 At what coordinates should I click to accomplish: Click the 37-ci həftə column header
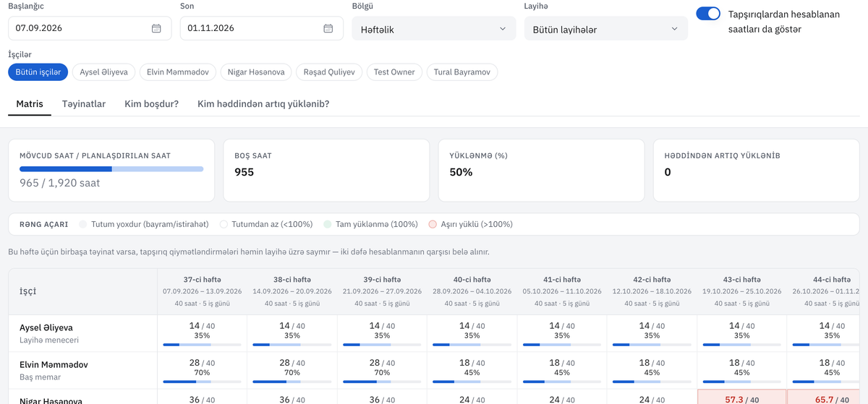tap(203, 291)
